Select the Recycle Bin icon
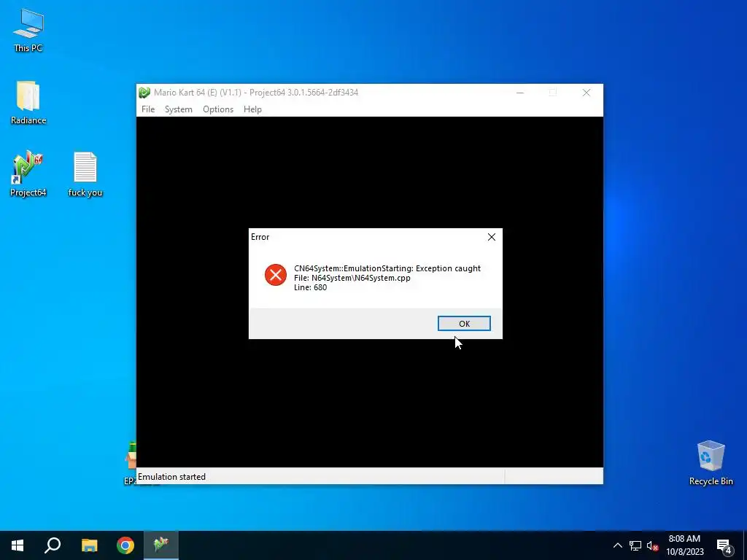The width and height of the screenshot is (747, 560). point(711,463)
